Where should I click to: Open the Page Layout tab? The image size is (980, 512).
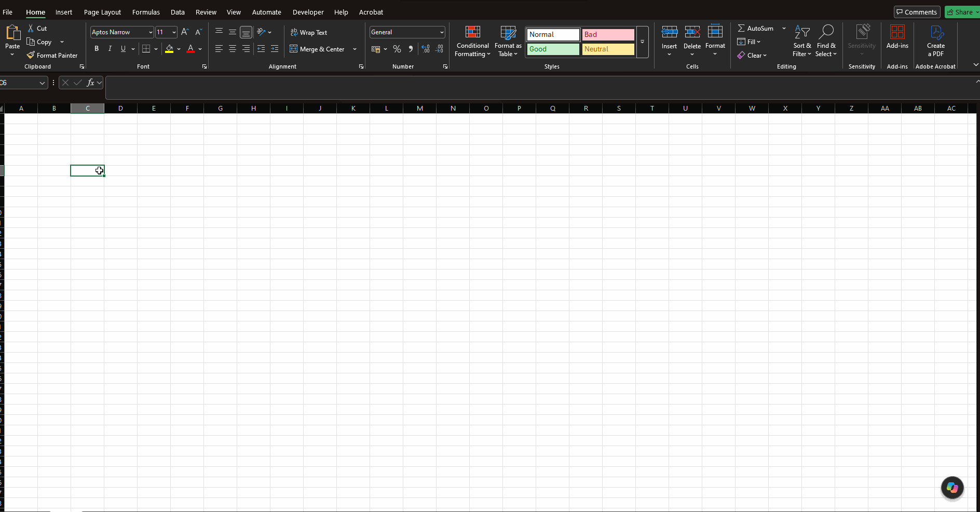click(102, 12)
